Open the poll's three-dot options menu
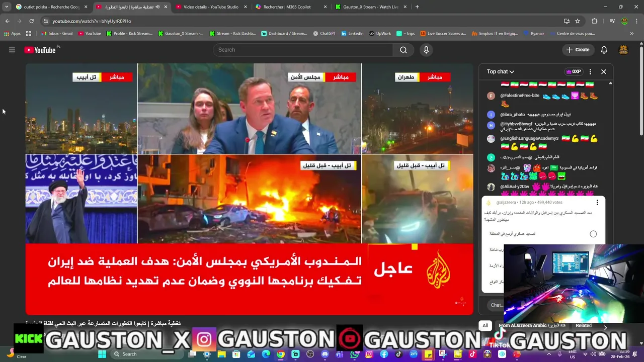 pos(597,202)
